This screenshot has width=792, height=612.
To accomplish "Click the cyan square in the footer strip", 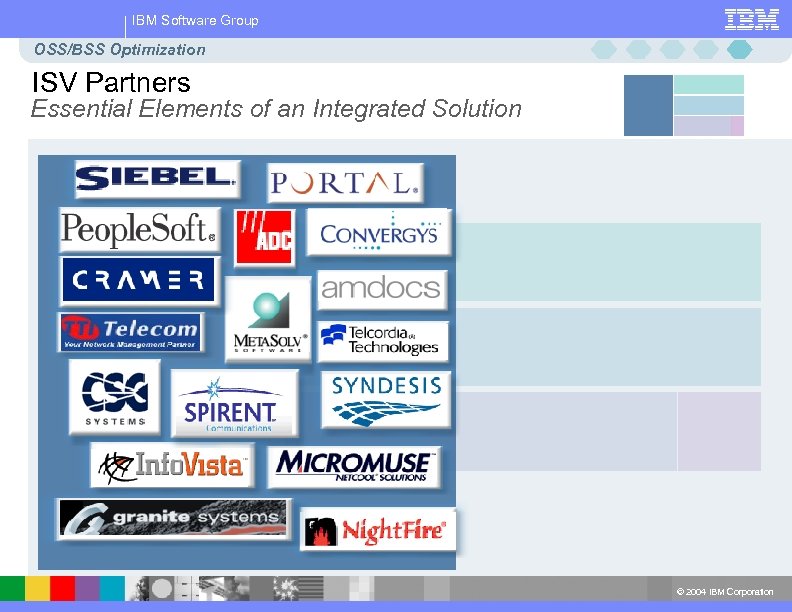I will [x=112, y=588].
